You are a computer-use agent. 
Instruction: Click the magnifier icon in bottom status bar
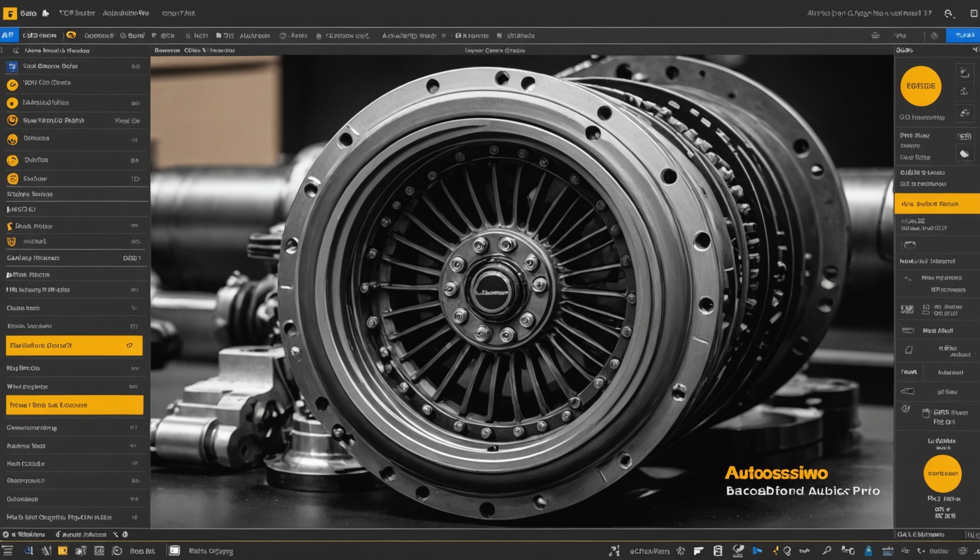pyautogui.click(x=826, y=551)
